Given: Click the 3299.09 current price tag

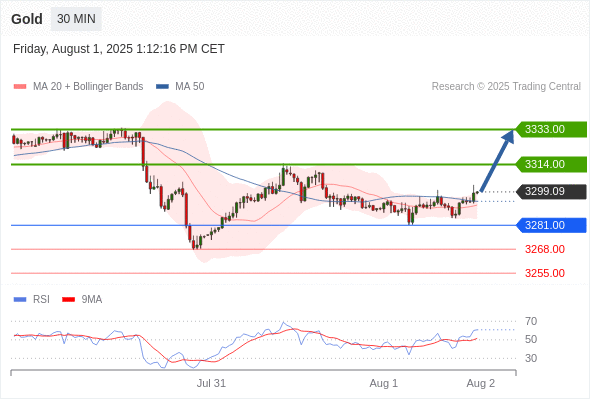Looking at the screenshot, I should (551, 192).
